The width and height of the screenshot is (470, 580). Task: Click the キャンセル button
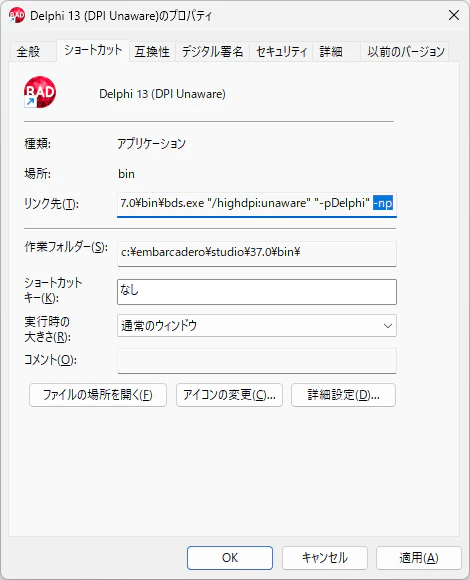[x=325, y=557]
